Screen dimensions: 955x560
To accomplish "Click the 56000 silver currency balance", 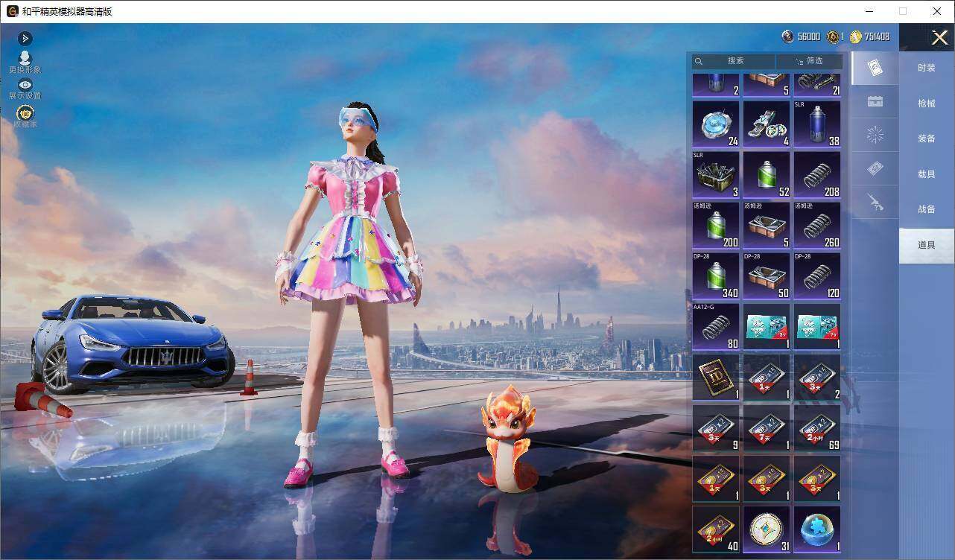I will [x=801, y=36].
